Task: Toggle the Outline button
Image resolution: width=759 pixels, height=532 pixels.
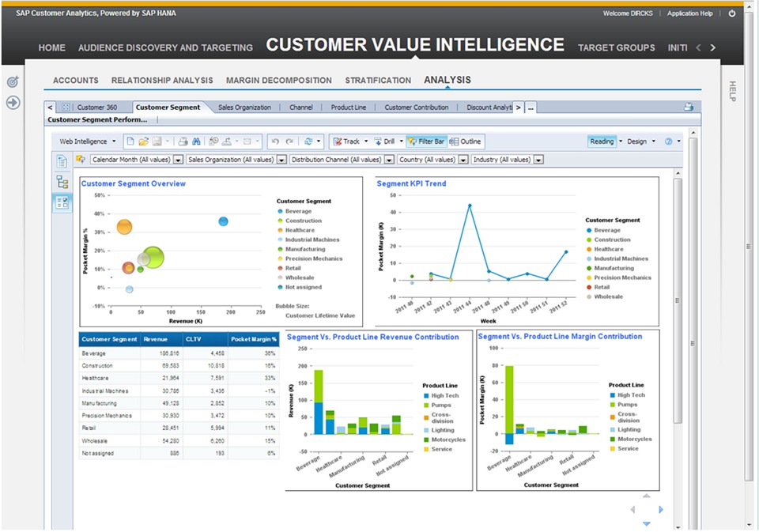Action: coord(465,141)
